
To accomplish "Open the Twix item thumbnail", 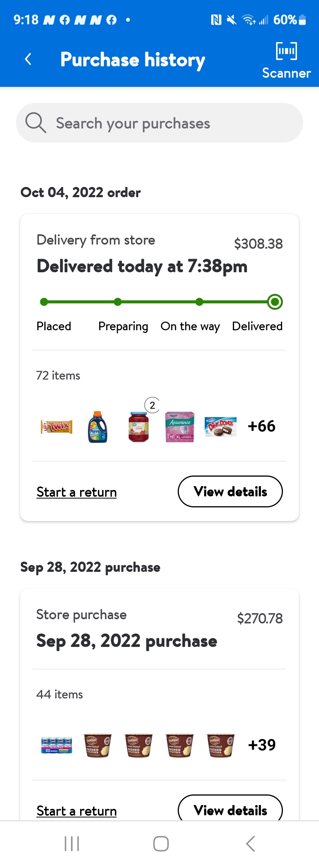I will (x=57, y=427).
